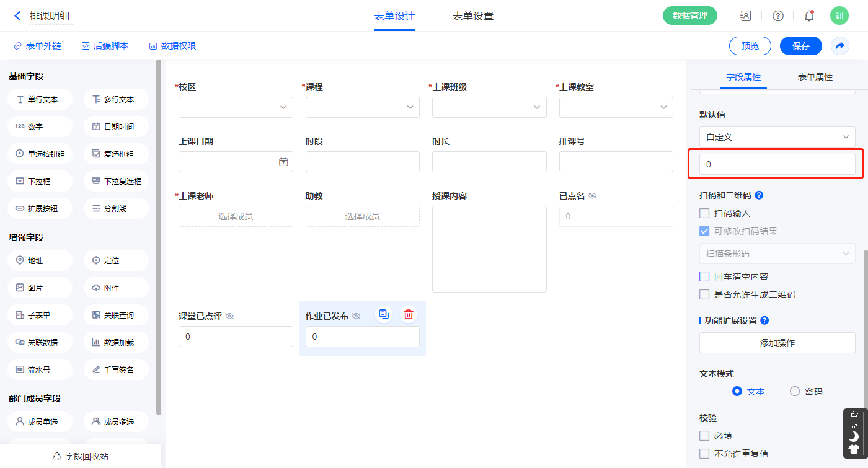This screenshot has width=868, height=468.
Task: Click the back arrow beside 排课明细
Action: 17,16
